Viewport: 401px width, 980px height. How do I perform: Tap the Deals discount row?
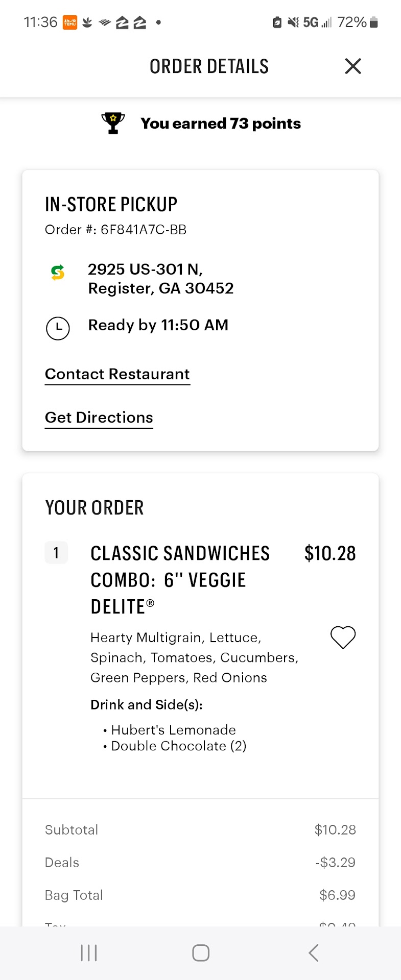coord(200,863)
